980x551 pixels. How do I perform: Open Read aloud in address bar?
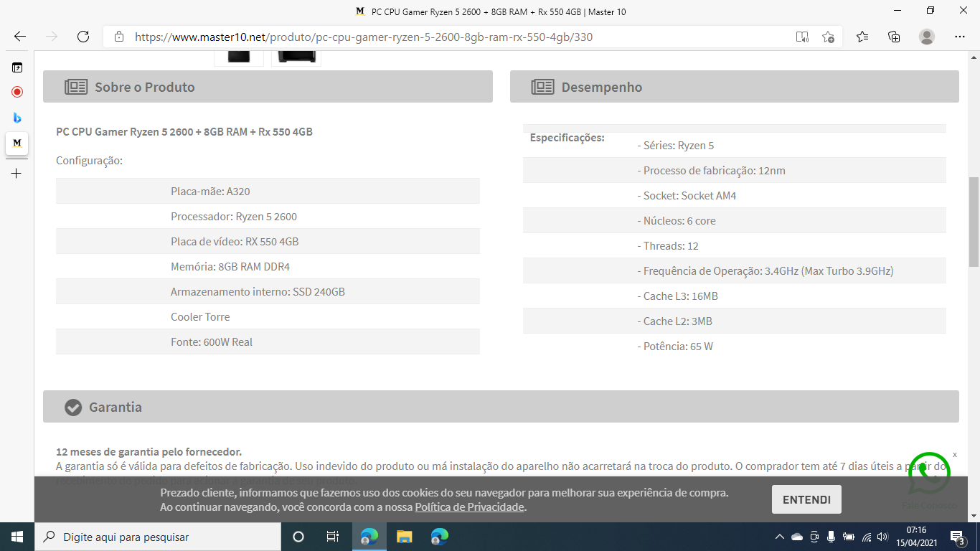click(x=802, y=37)
